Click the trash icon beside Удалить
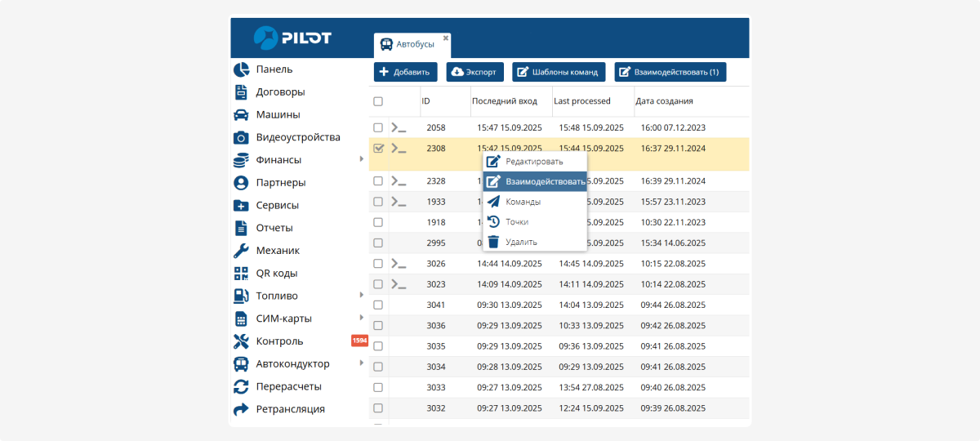The width and height of the screenshot is (980, 441). (x=493, y=242)
